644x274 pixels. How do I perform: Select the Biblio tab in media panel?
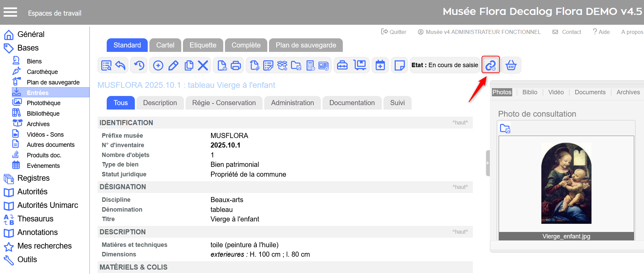pos(529,92)
